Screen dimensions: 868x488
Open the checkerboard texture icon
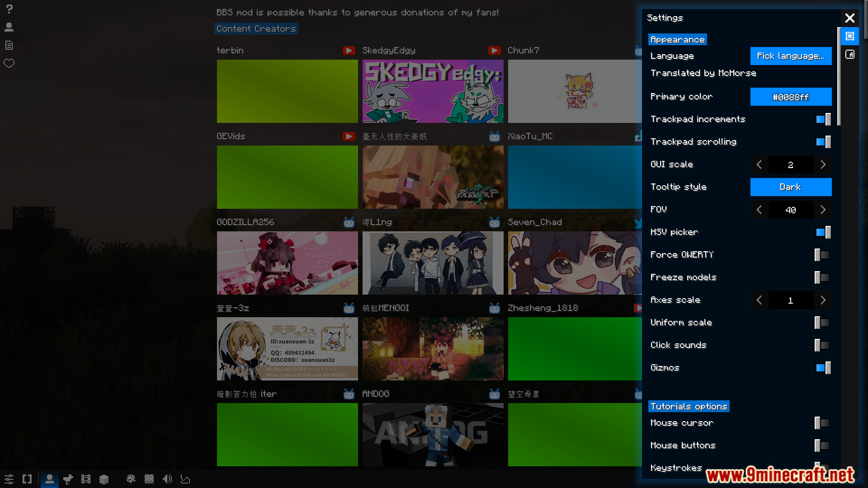pyautogui.click(x=149, y=479)
